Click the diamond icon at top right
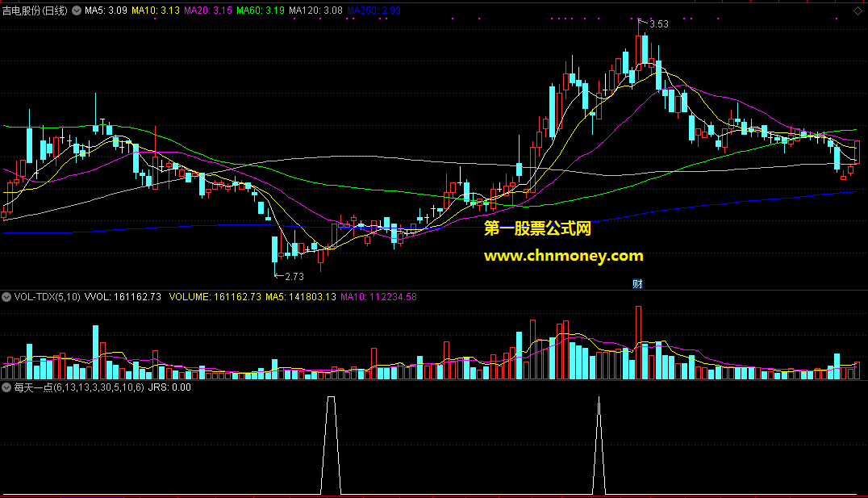868x498 pixels. tap(858, 10)
